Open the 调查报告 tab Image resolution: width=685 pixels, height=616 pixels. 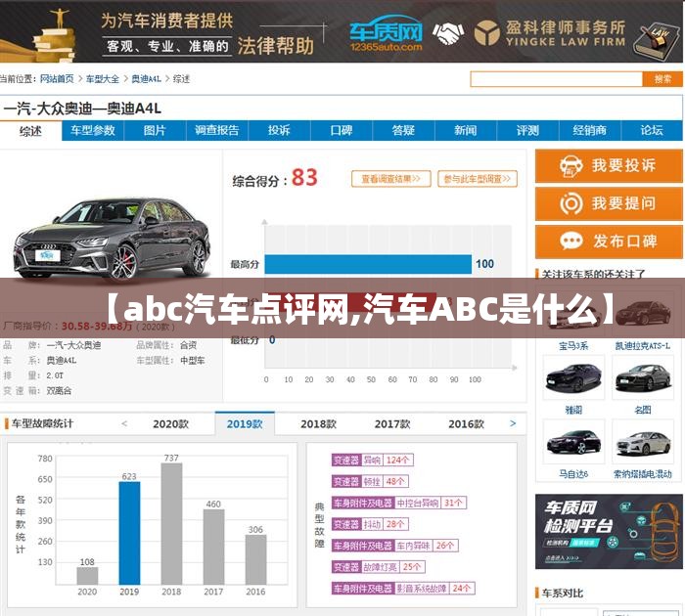(217, 131)
